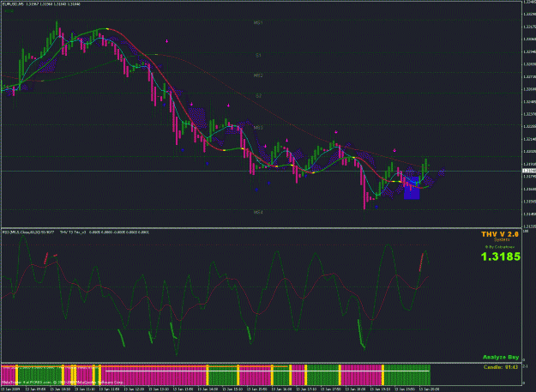
Task: Click the MS3 pivot level label
Action: pyautogui.click(x=258, y=128)
